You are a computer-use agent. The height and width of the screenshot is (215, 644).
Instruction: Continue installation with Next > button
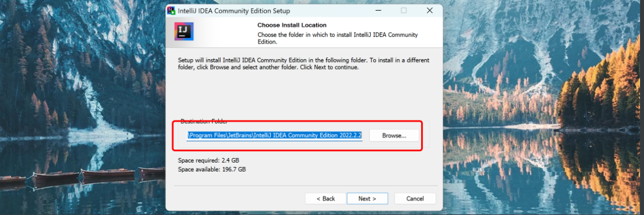pyautogui.click(x=367, y=199)
